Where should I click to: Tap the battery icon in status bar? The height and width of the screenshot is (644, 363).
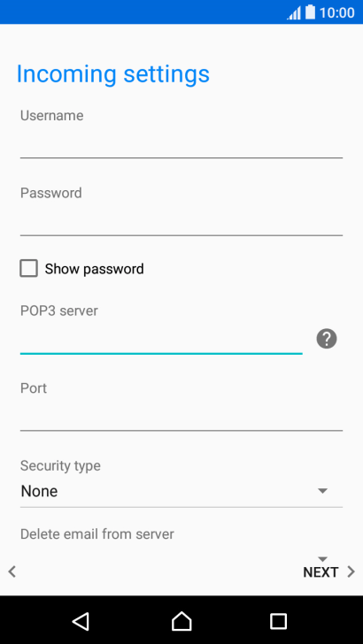(x=310, y=11)
